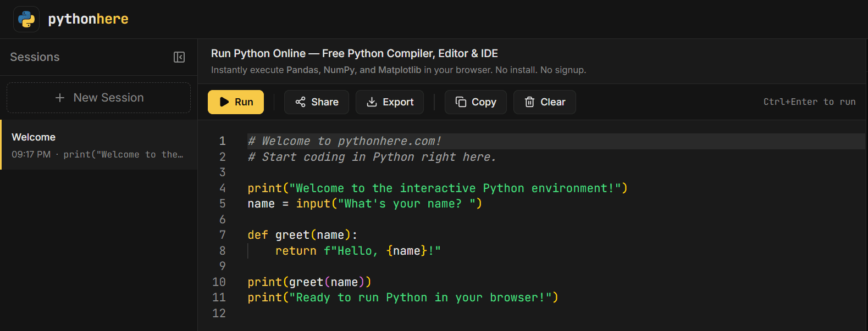868x331 pixels.
Task: Click the 09:17 PM session timestamp
Action: [31, 155]
